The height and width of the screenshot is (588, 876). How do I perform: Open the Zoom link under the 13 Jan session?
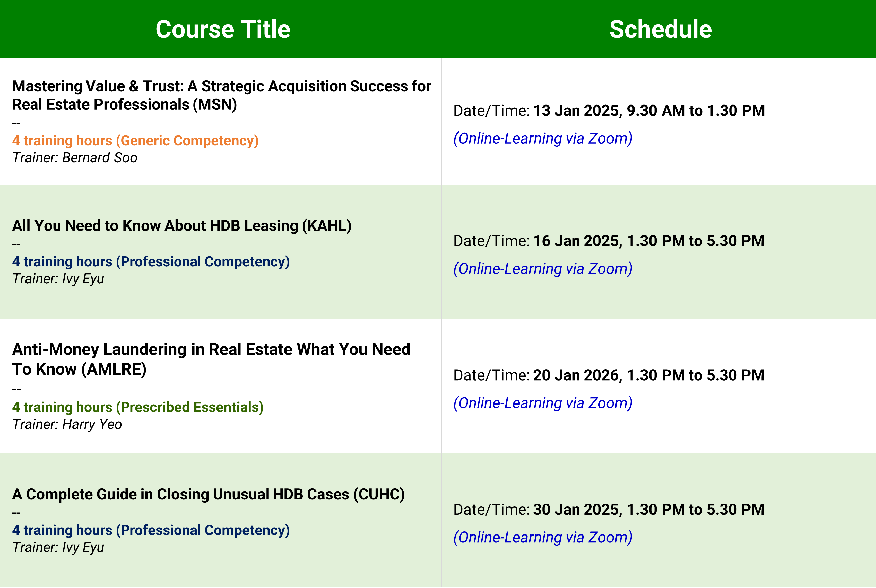[543, 138]
